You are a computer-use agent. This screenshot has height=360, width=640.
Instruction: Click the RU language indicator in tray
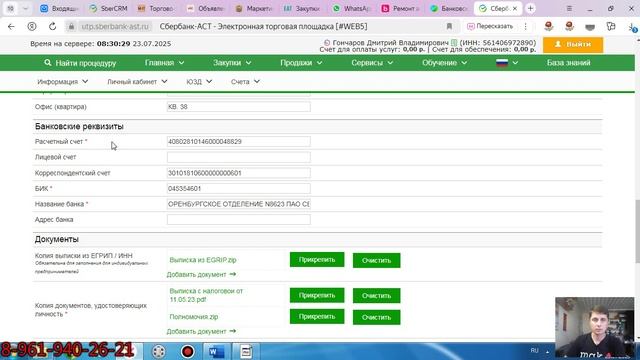tap(534, 351)
